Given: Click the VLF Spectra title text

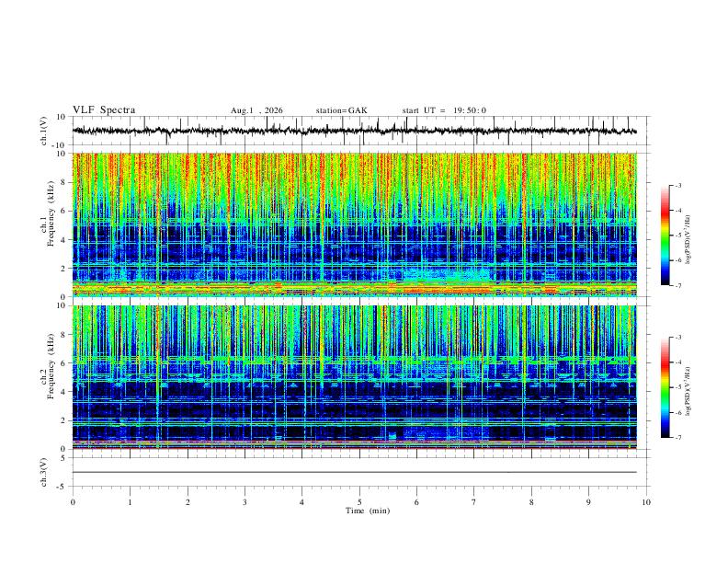Looking at the screenshot, I should [x=104, y=110].
